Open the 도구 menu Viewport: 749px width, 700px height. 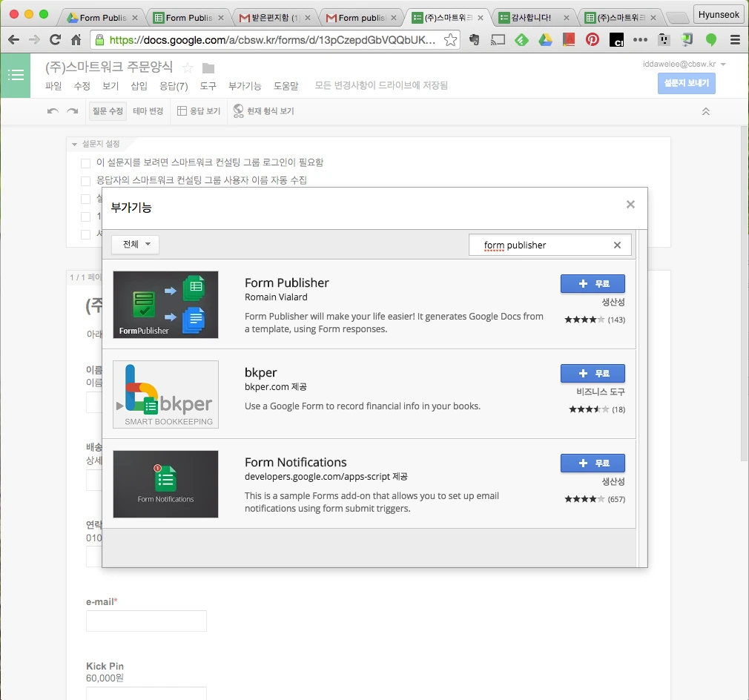[x=208, y=86]
